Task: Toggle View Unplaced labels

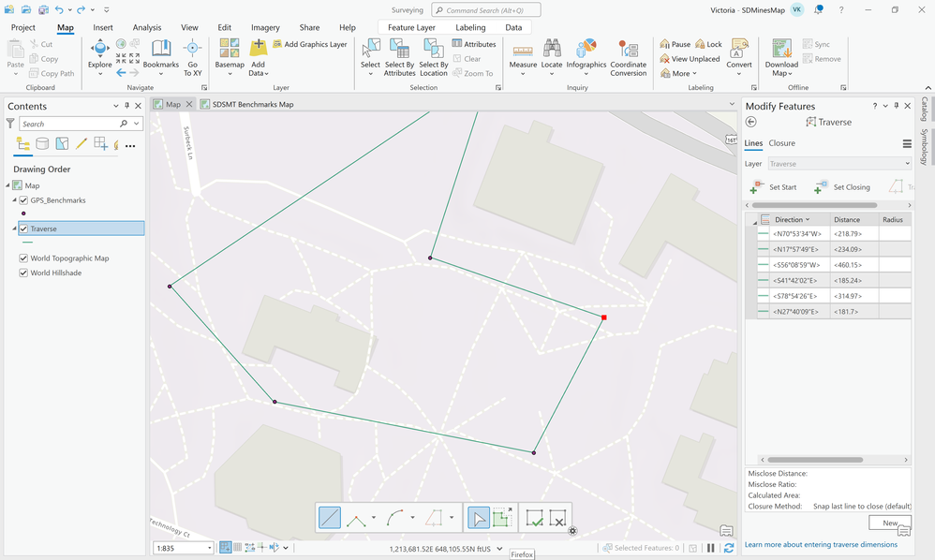Action: coord(690,59)
